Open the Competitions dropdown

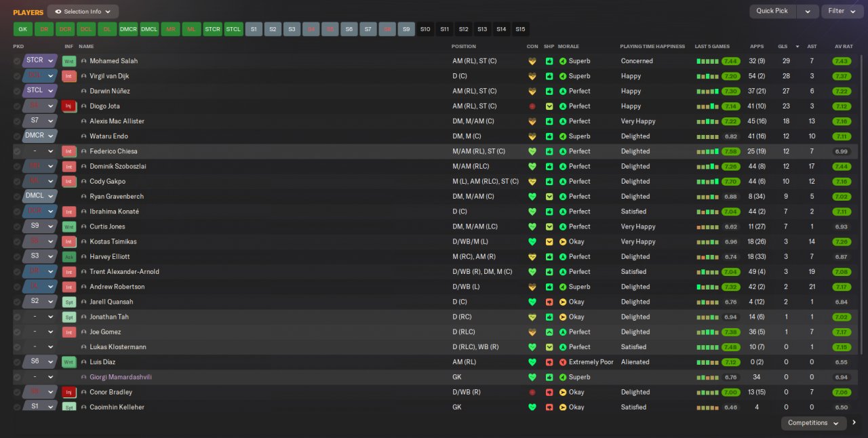pyautogui.click(x=814, y=423)
